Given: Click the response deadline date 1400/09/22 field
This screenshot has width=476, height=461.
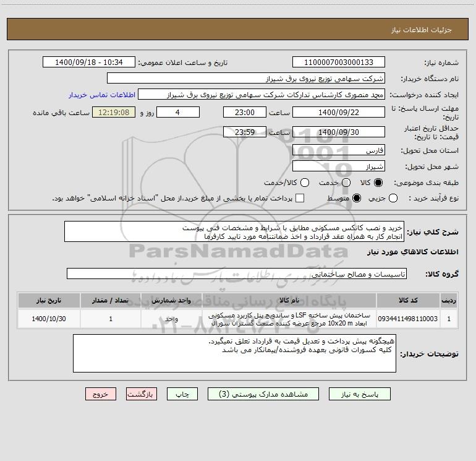Looking at the screenshot, I should point(339,112).
